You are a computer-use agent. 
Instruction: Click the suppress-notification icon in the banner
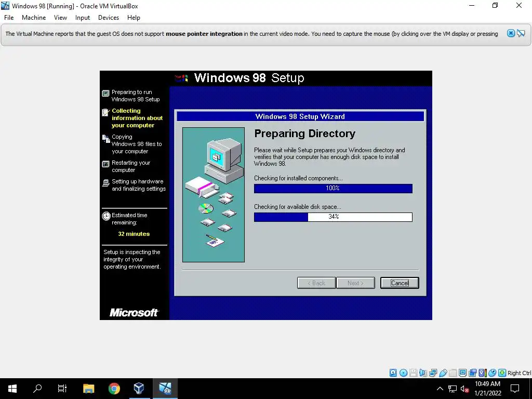click(521, 33)
